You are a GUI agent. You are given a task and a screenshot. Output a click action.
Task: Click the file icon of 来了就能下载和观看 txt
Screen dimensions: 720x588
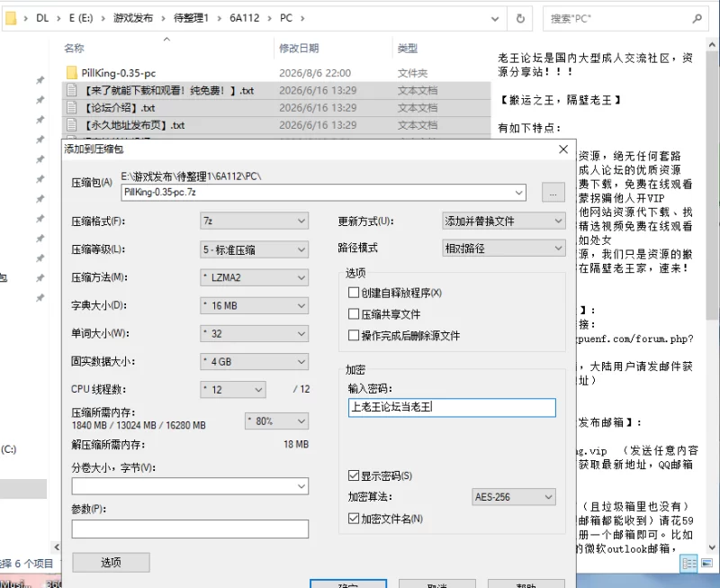point(72,91)
